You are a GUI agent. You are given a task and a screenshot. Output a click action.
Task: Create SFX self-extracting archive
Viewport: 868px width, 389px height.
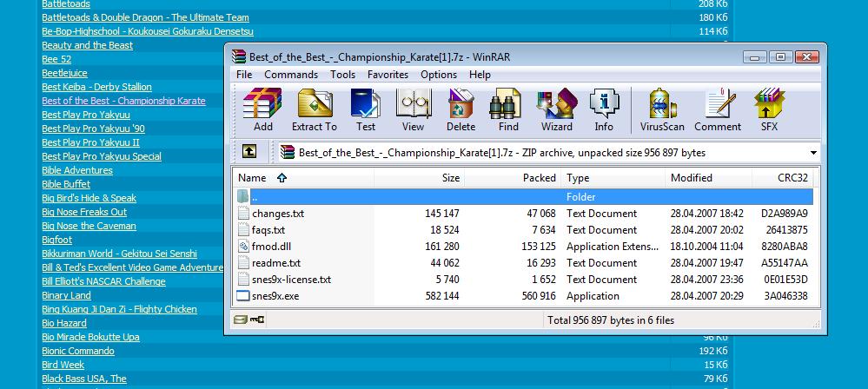(x=769, y=110)
